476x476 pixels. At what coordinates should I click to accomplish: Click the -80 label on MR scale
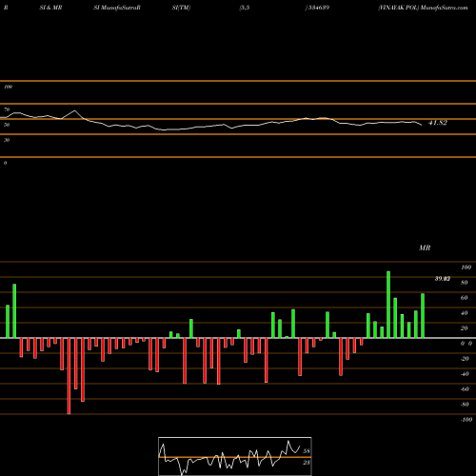point(465,405)
